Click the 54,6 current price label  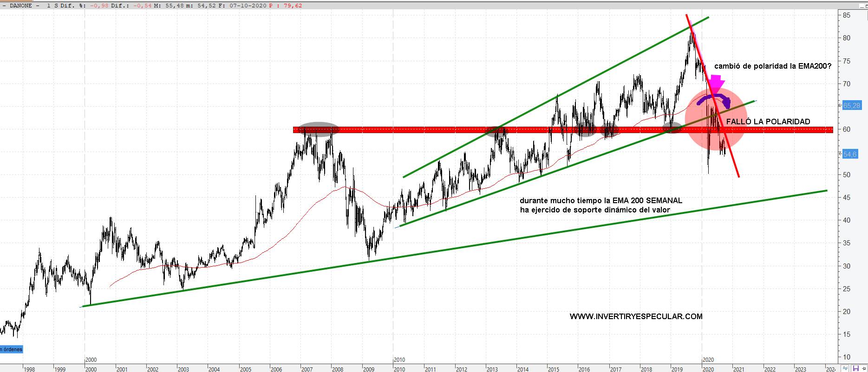click(850, 154)
